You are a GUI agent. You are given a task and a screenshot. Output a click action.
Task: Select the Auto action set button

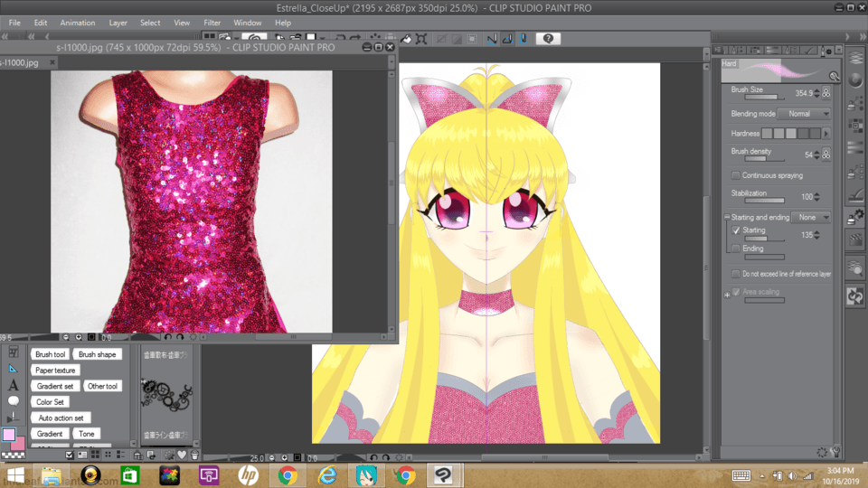click(61, 418)
